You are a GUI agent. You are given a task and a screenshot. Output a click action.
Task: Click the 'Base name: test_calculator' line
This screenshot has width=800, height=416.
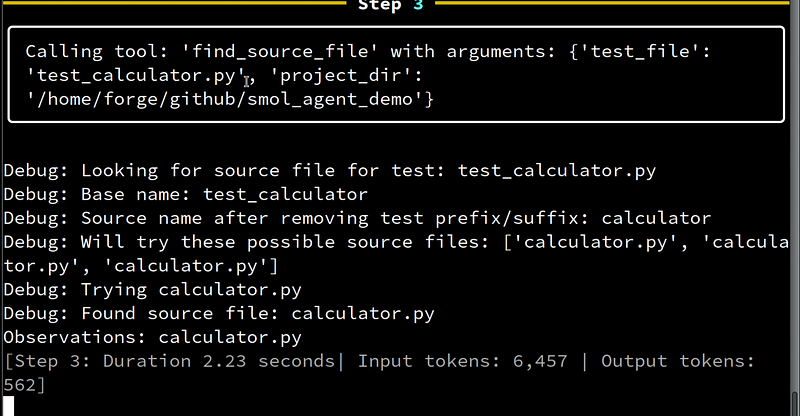(186, 194)
